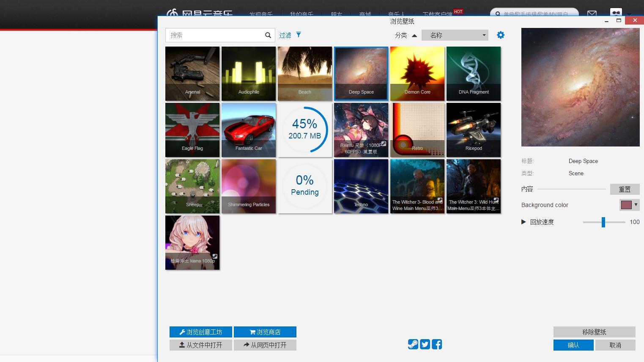The height and width of the screenshot is (362, 644).
Task: Expand the 回放速度 disclosure triangle
Action: (x=523, y=221)
